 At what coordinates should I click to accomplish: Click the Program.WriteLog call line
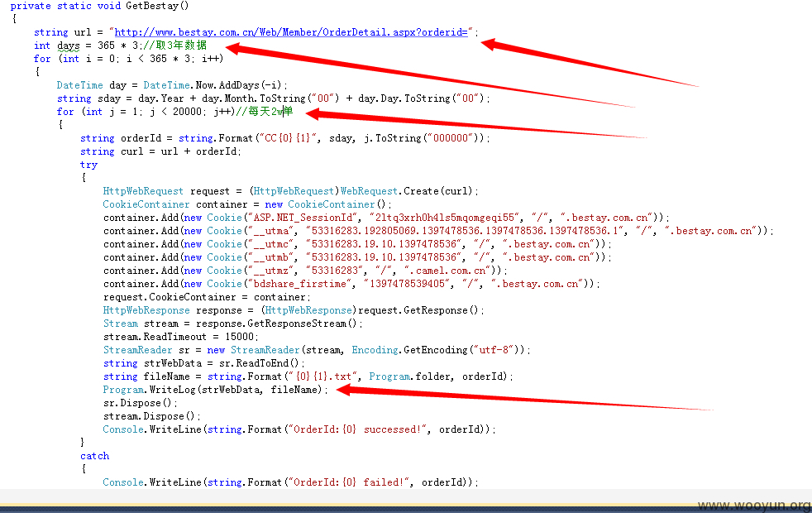[216, 390]
